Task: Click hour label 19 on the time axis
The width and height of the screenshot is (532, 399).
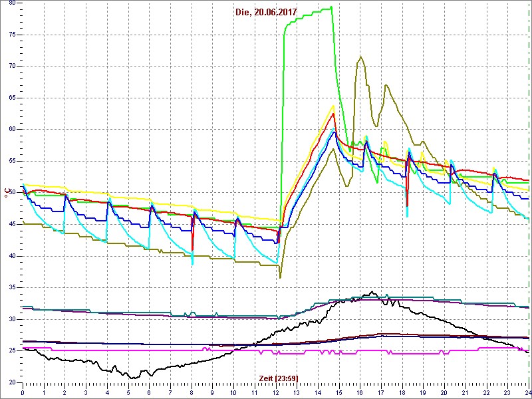Action: pyautogui.click(x=424, y=393)
